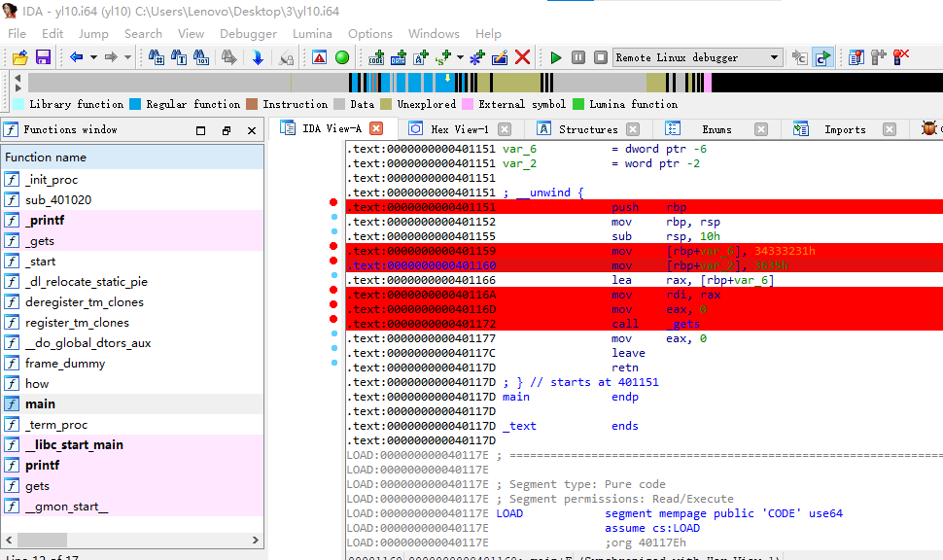Screen dimensions: 943x560
Task: Switch to the Imports tab
Action: coord(845,129)
